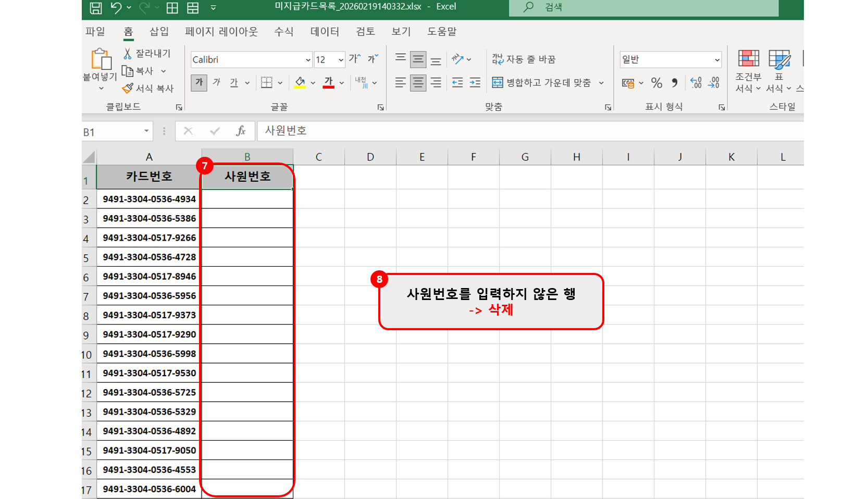Image resolution: width=868 pixels, height=499 pixels.
Task: Decrease indent icon
Action: (457, 82)
